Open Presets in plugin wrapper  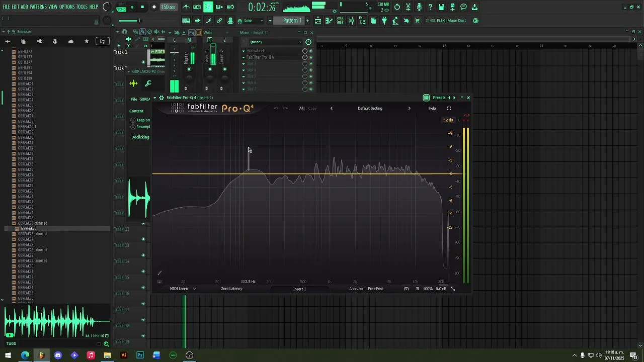click(x=439, y=98)
